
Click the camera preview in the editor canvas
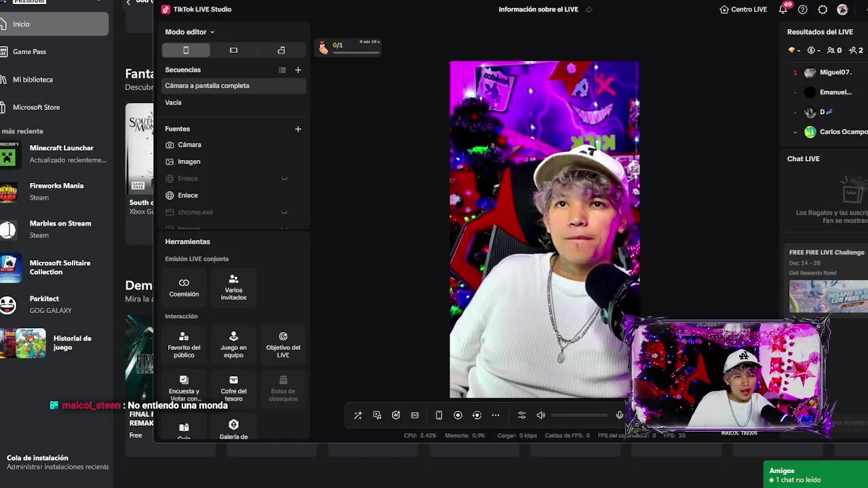coord(544,229)
